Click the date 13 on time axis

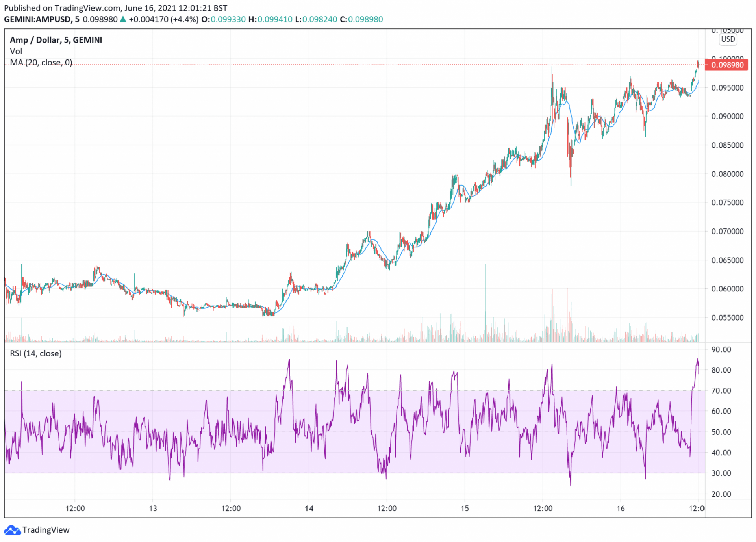tap(153, 509)
